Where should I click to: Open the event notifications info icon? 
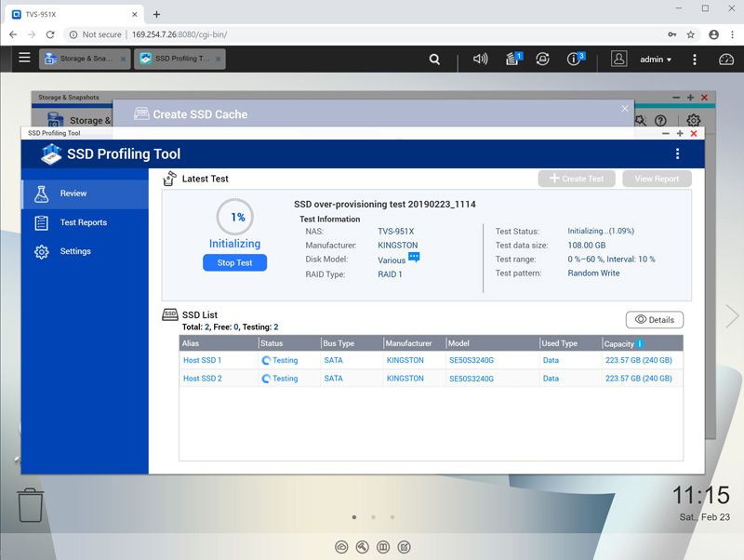point(575,59)
